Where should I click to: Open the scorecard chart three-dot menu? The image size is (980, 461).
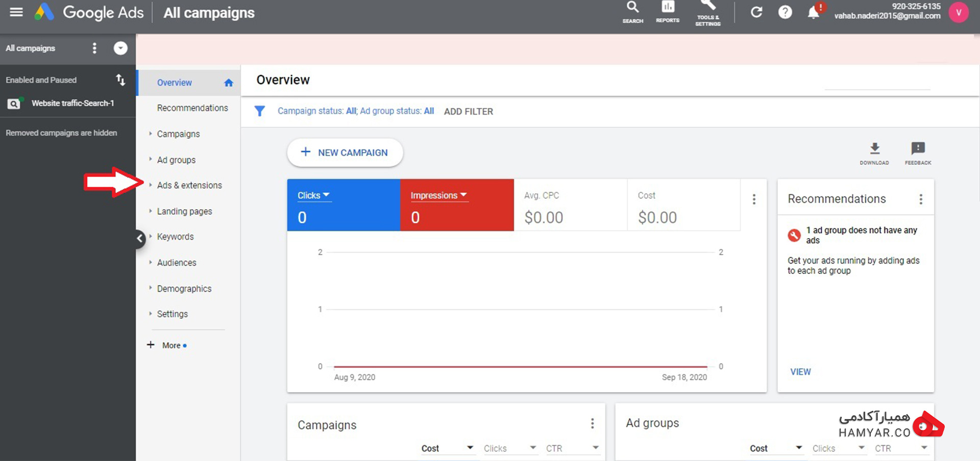(x=754, y=199)
